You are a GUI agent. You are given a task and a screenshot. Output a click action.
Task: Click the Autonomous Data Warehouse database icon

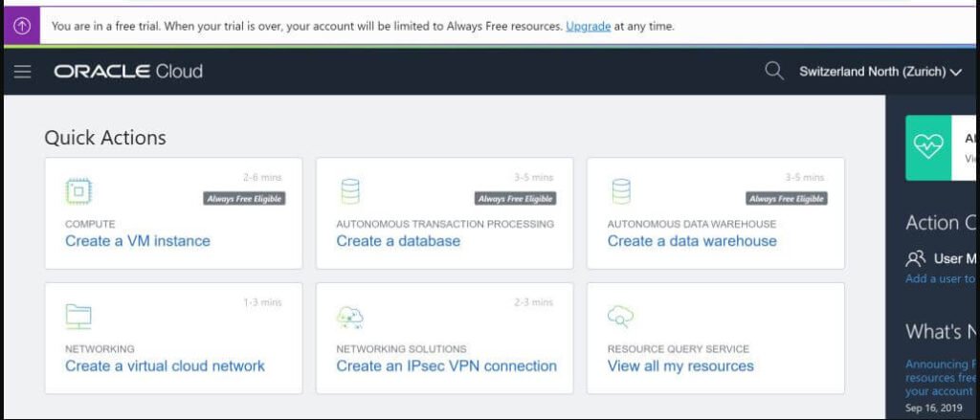click(621, 192)
